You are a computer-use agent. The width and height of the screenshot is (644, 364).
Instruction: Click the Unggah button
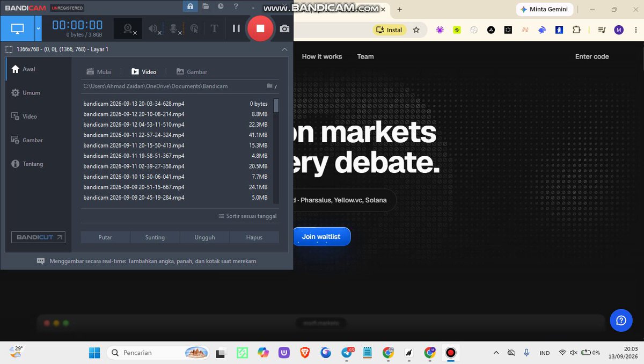point(205,237)
